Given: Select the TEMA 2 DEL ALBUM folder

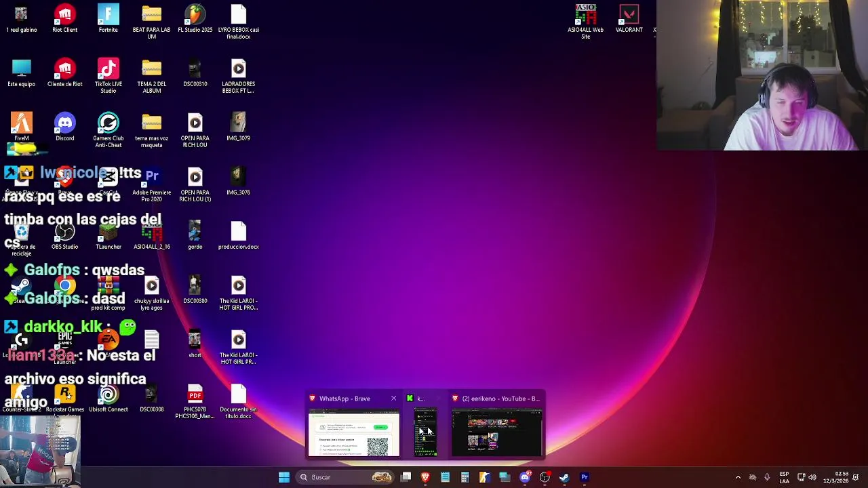Looking at the screenshot, I should 152,76.
